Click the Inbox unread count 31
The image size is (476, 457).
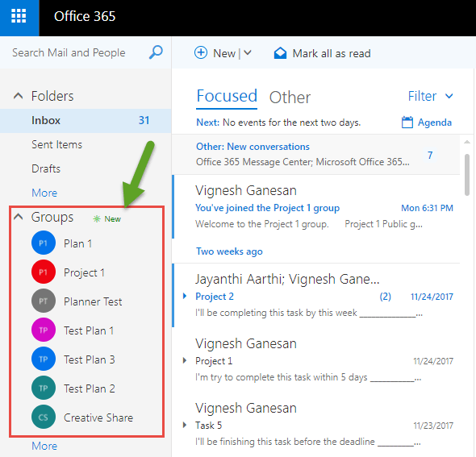[144, 120]
